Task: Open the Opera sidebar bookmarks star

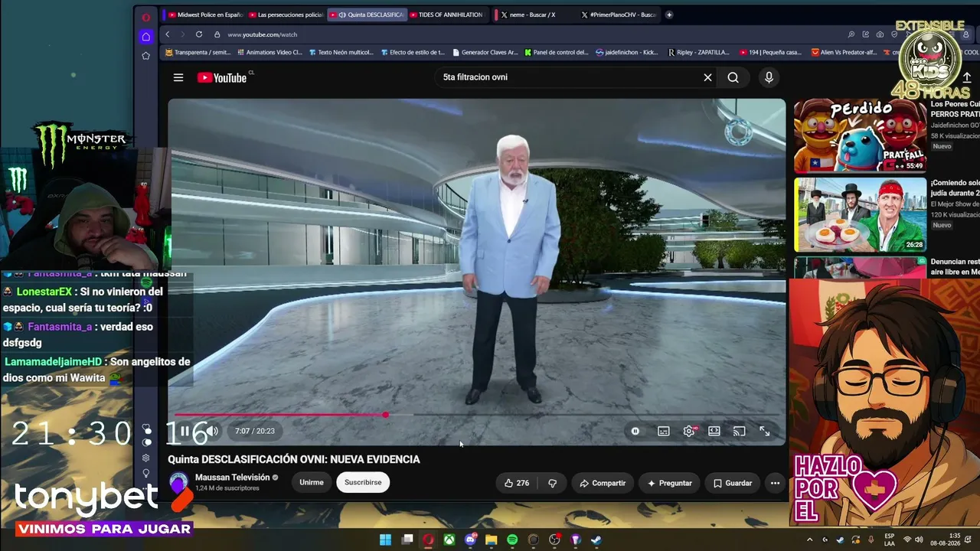Action: tap(145, 56)
